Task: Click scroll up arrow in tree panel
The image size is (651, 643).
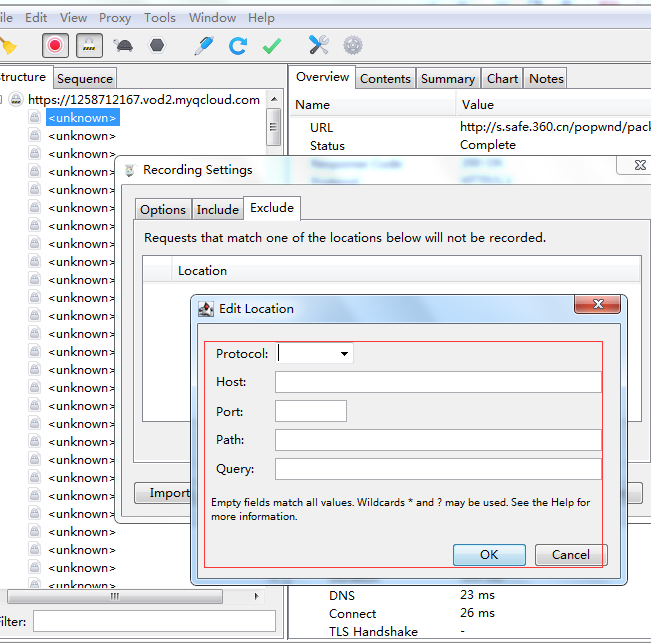Action: [x=274, y=99]
